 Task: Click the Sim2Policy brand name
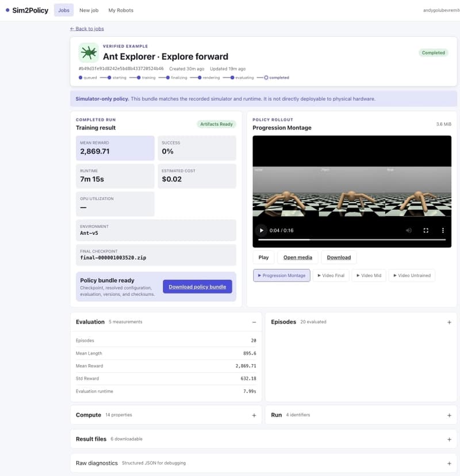(x=30, y=10)
